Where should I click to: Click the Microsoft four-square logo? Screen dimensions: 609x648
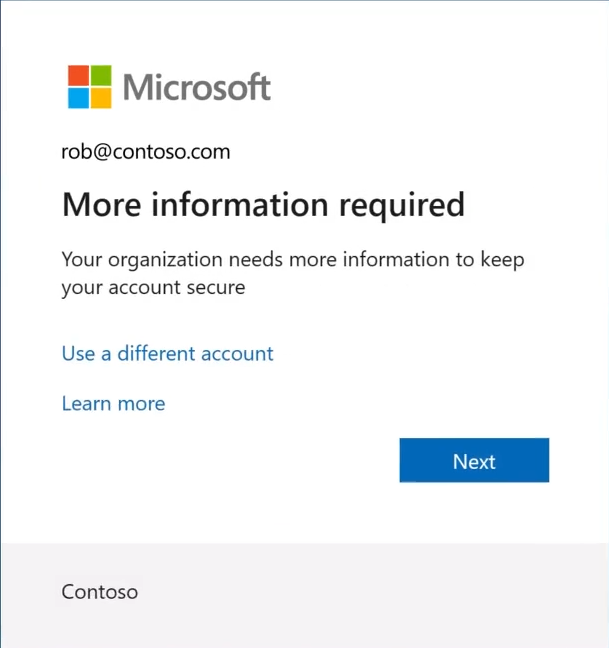tap(90, 87)
